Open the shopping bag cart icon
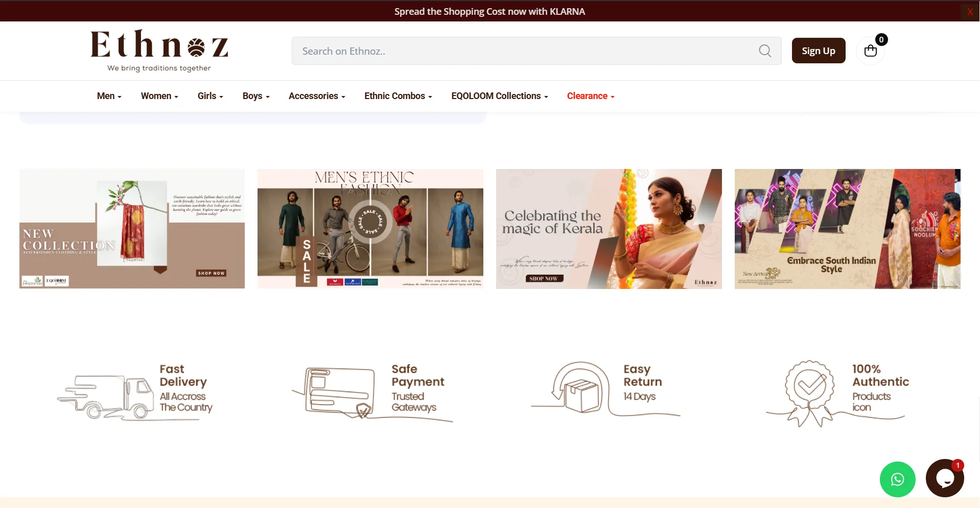Viewport: 980px width, 508px height. point(871,51)
